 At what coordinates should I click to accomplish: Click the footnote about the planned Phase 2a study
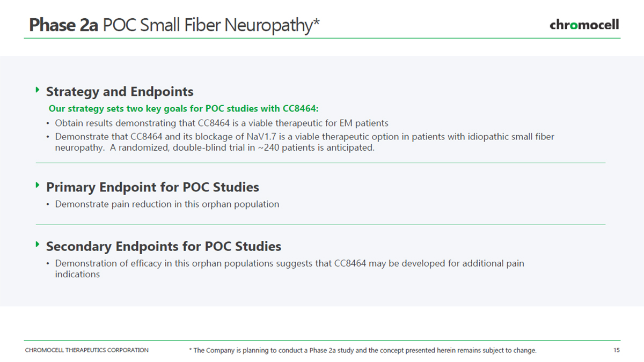362,351
